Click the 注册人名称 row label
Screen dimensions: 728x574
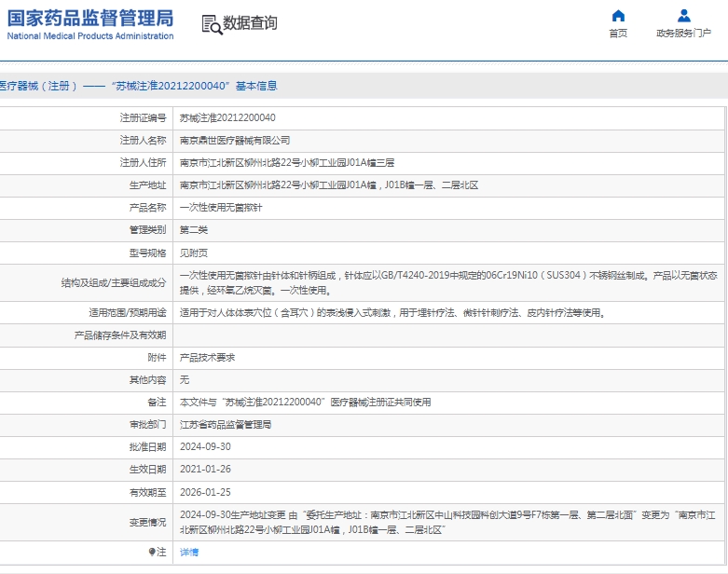pos(143,140)
